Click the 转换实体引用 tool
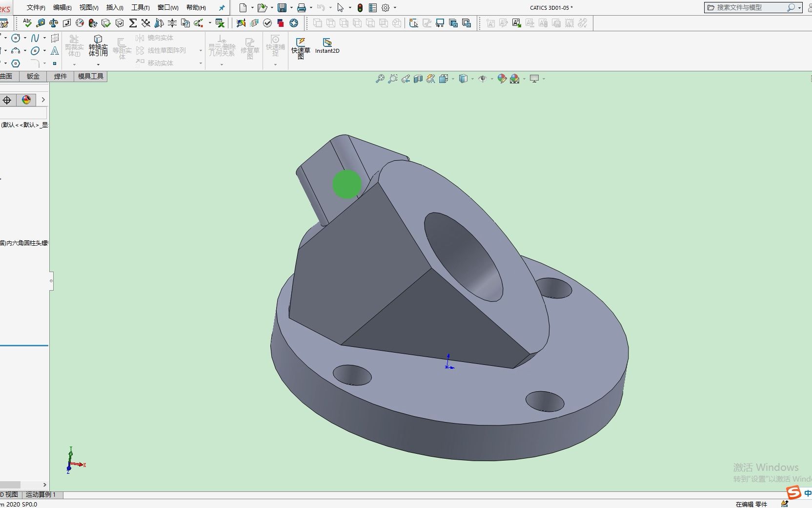The image size is (812, 508). coord(98,46)
